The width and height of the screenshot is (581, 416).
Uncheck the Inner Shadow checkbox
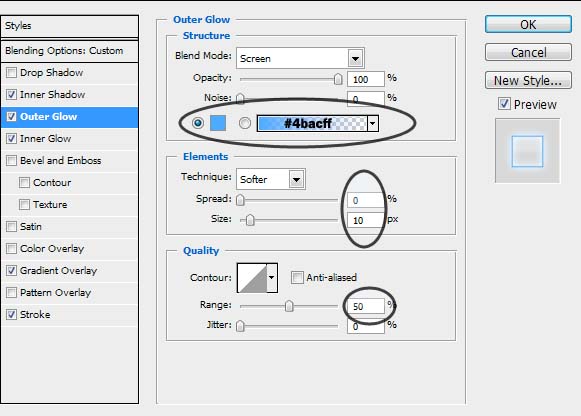click(x=11, y=94)
